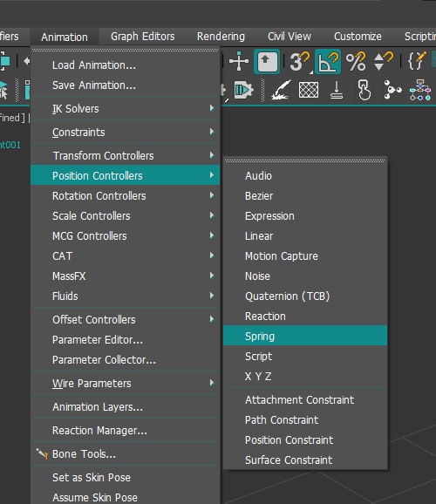Click the Render Production icon
436x504 pixels.
coord(243,90)
